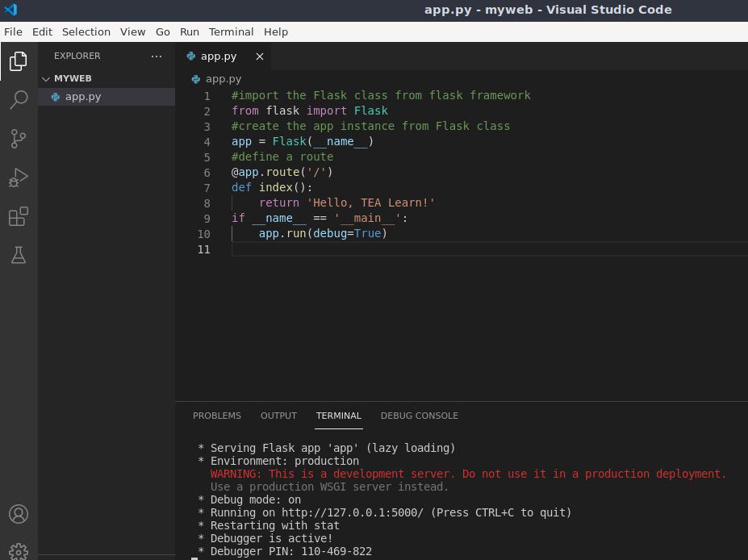Open the Run and Debug view icon
The height and width of the screenshot is (560, 748).
click(x=18, y=178)
